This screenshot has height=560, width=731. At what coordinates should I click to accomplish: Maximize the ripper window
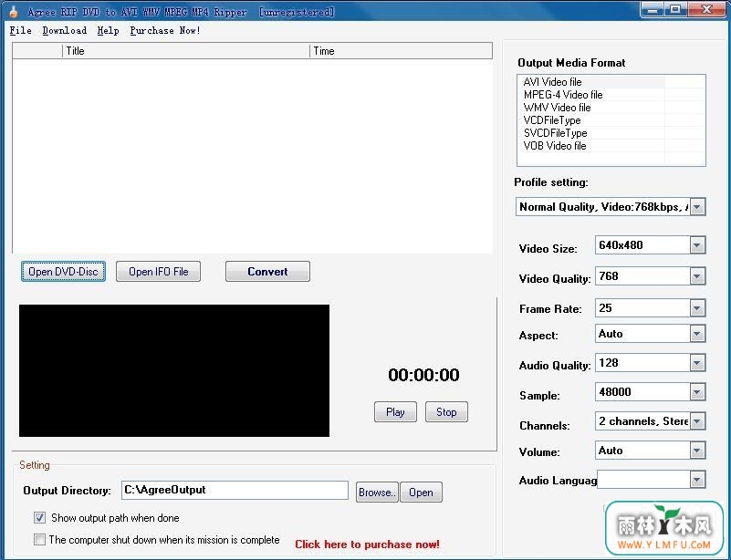[x=675, y=10]
